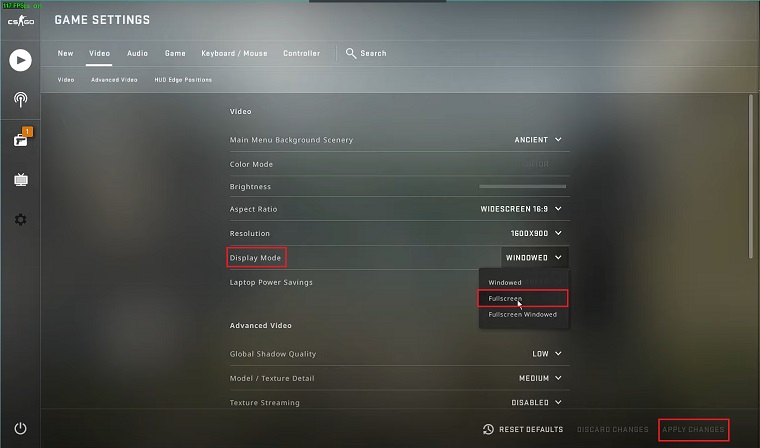Click the power quit icon

(20, 428)
